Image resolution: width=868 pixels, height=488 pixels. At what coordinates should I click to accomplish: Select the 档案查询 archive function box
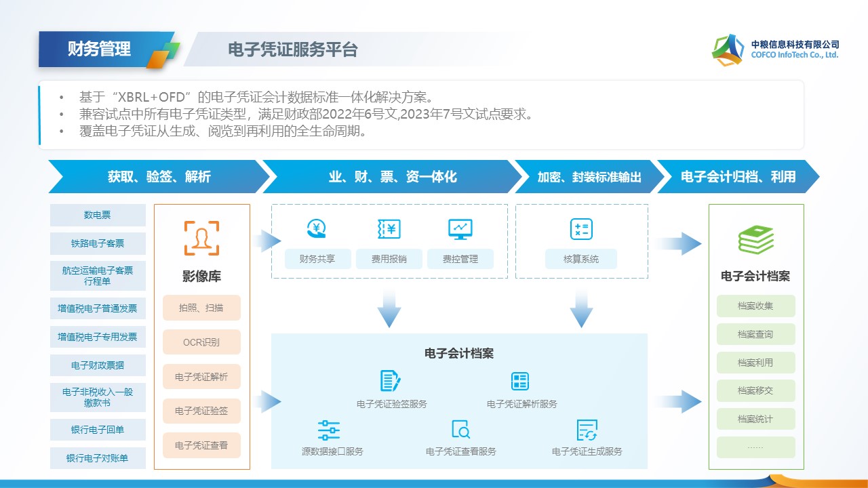coord(755,334)
